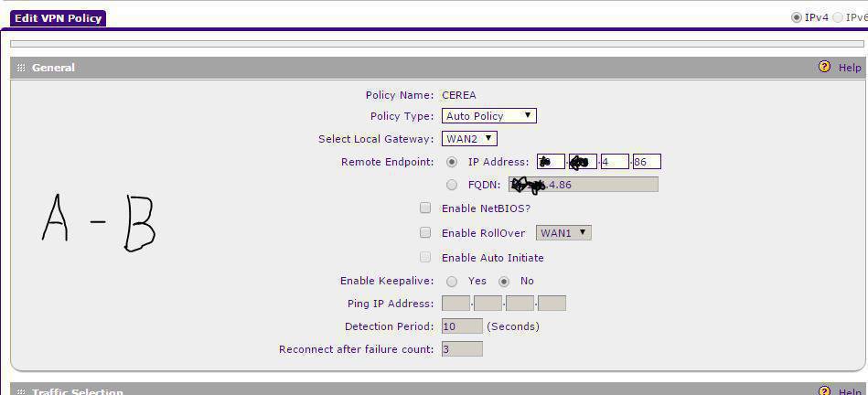868x395 pixels.
Task: Toggle the Enable RollOver checkbox
Action: (425, 233)
